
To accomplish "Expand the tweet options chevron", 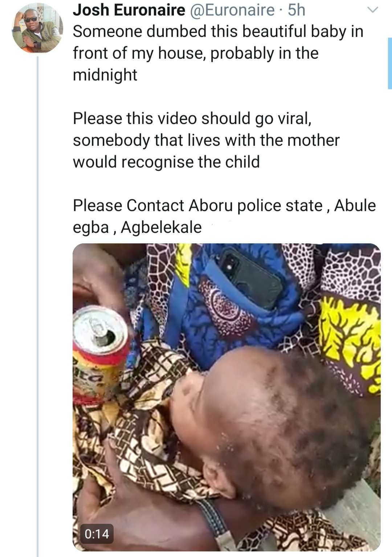I will coord(373,10).
